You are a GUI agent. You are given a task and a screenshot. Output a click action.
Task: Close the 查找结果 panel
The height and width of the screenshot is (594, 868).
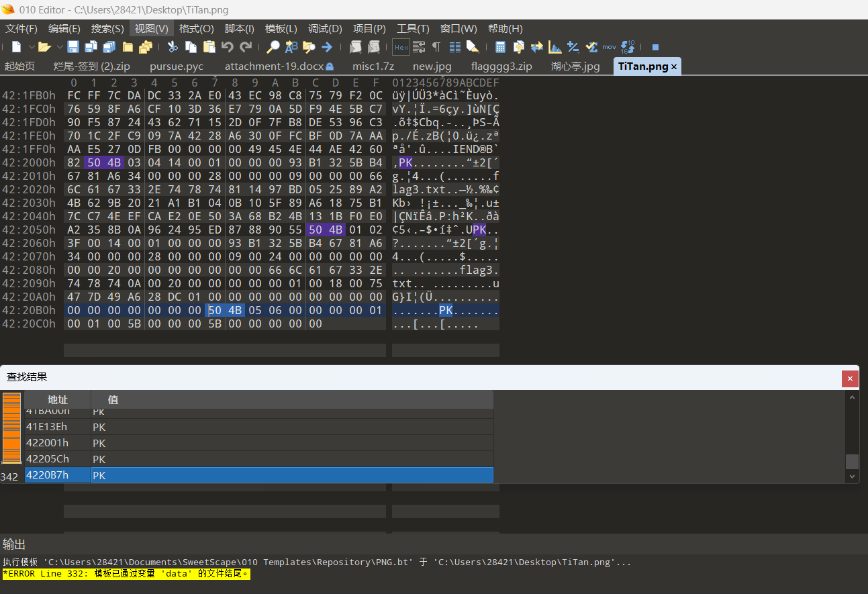850,379
